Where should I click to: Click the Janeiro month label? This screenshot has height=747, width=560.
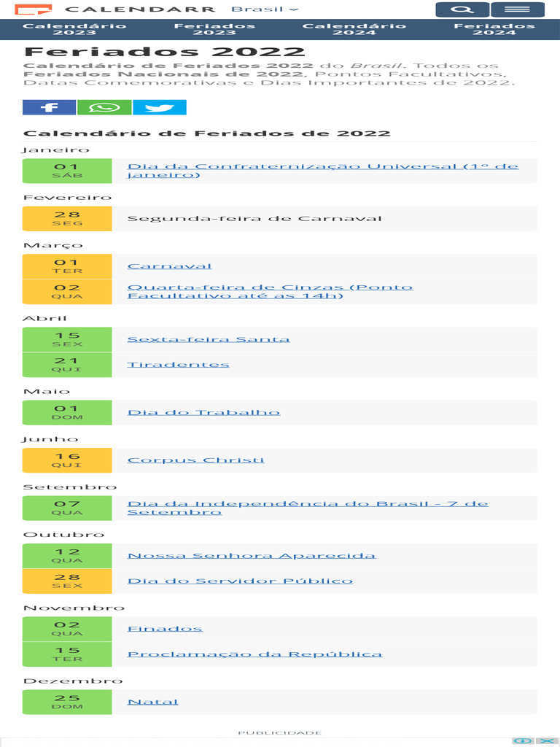pos(56,150)
